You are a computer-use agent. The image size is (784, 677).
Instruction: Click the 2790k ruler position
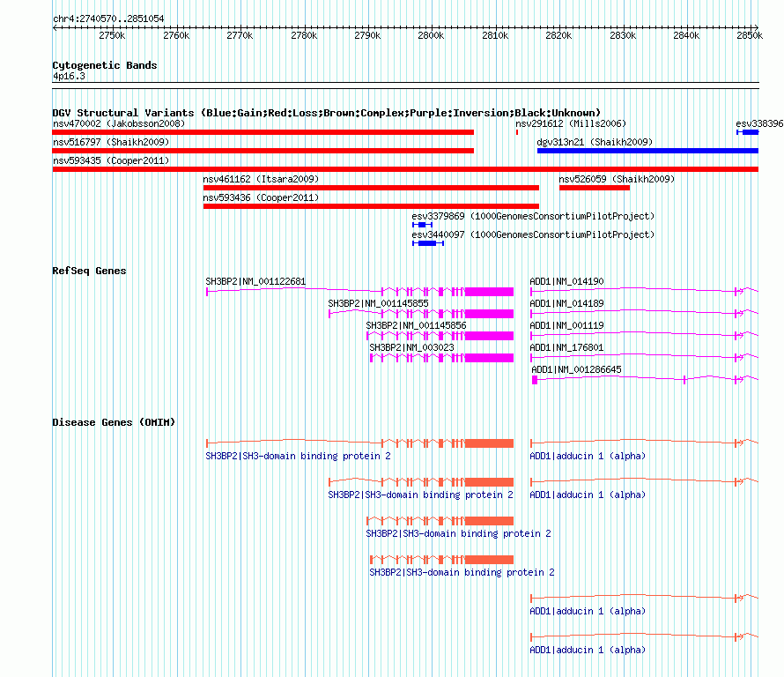(x=367, y=35)
